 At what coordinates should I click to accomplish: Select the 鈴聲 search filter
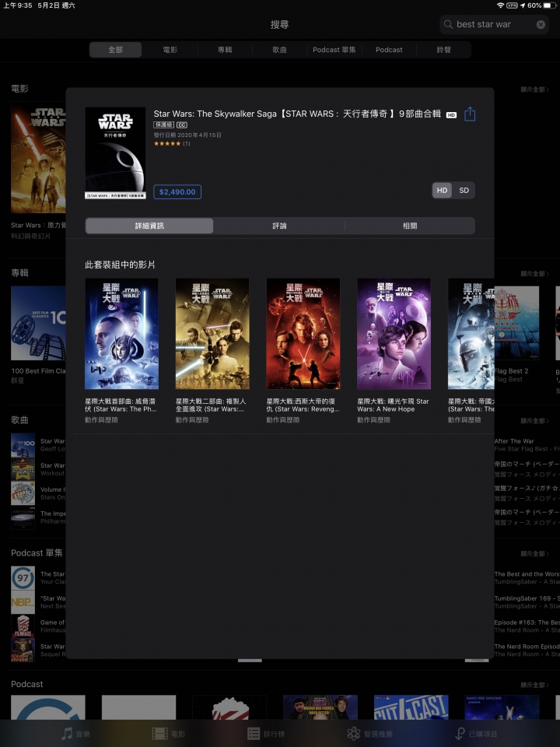click(x=444, y=50)
